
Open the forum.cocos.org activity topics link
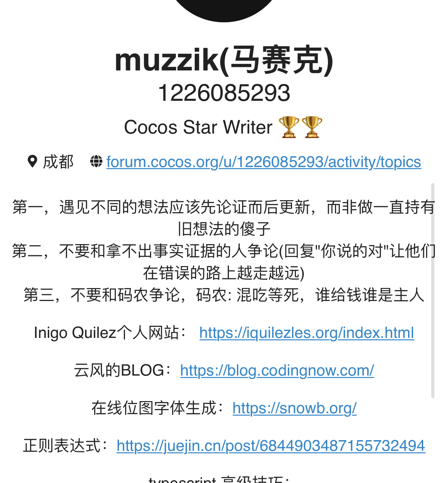point(264,162)
